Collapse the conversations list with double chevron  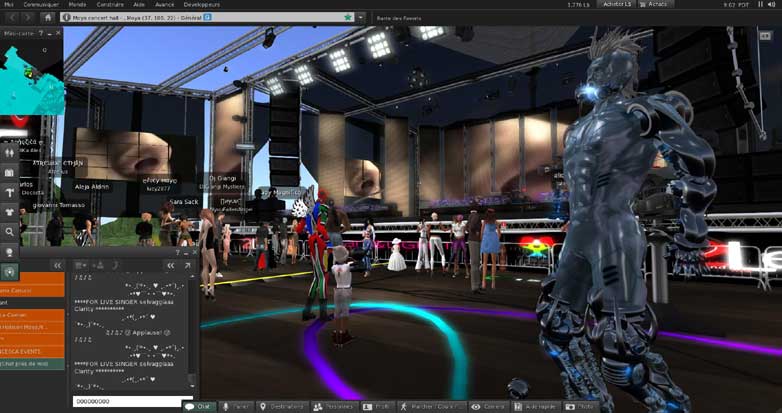57,265
